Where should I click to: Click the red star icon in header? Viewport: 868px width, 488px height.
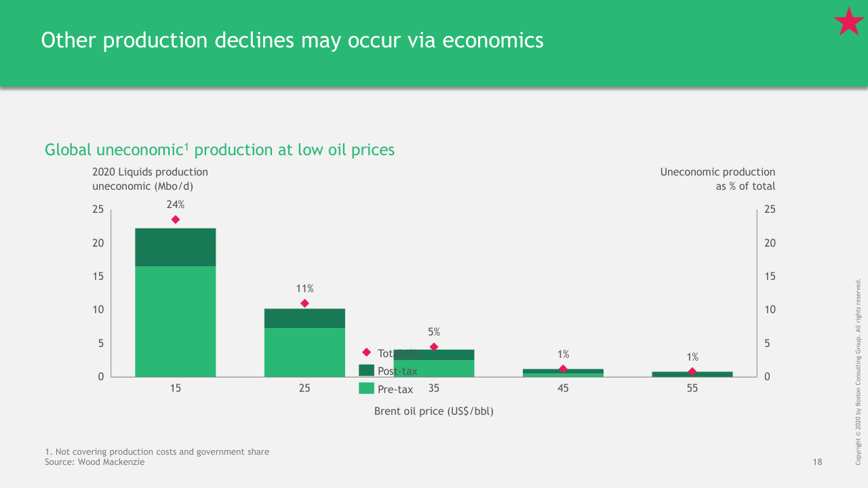[848, 22]
